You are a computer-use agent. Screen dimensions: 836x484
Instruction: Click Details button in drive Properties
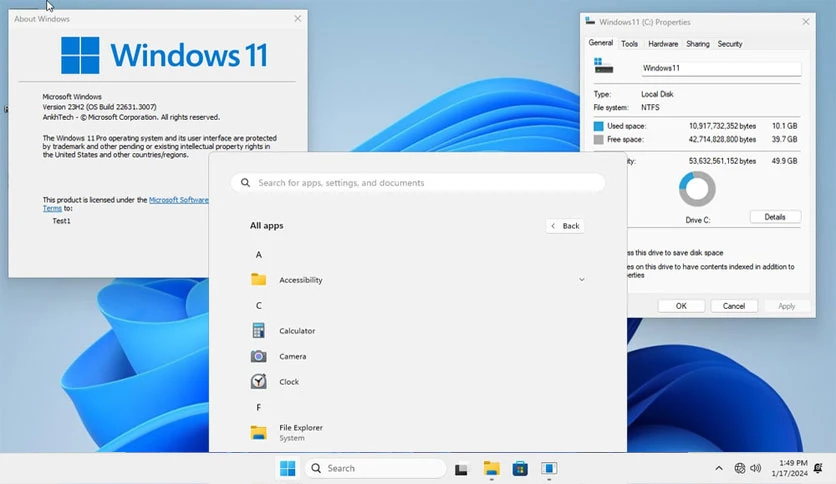tap(775, 217)
